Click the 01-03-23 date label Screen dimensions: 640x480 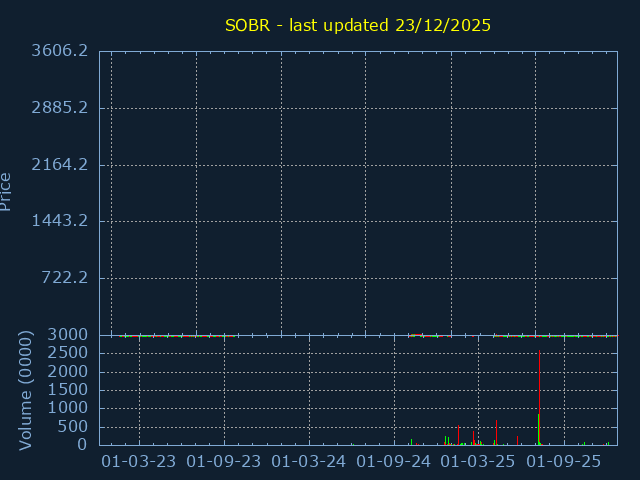[x=139, y=462]
